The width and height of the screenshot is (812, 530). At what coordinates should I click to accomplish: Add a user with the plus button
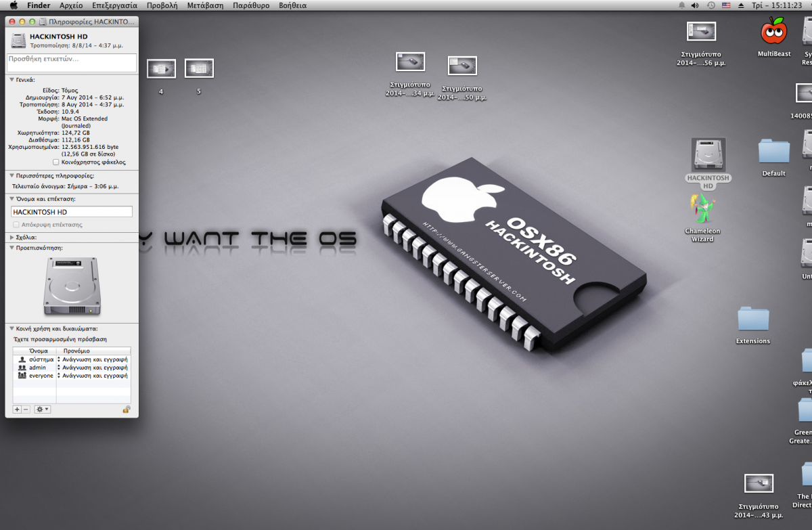[x=18, y=410]
